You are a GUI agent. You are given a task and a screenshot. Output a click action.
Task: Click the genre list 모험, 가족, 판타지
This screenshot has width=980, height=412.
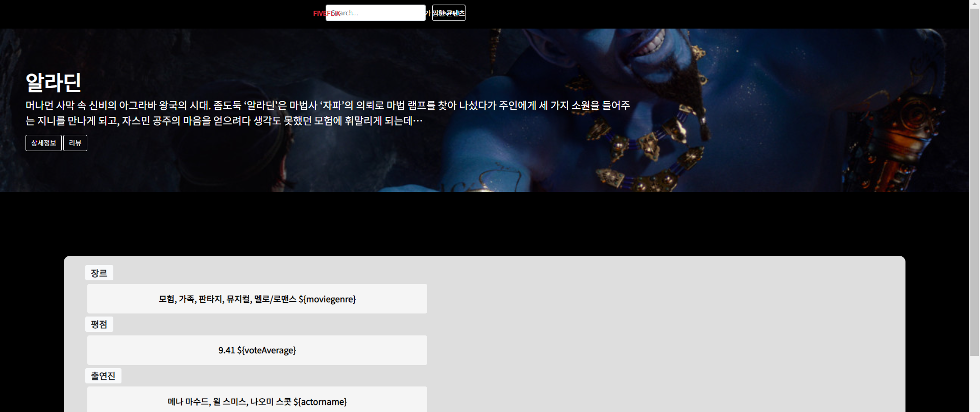[257, 299]
